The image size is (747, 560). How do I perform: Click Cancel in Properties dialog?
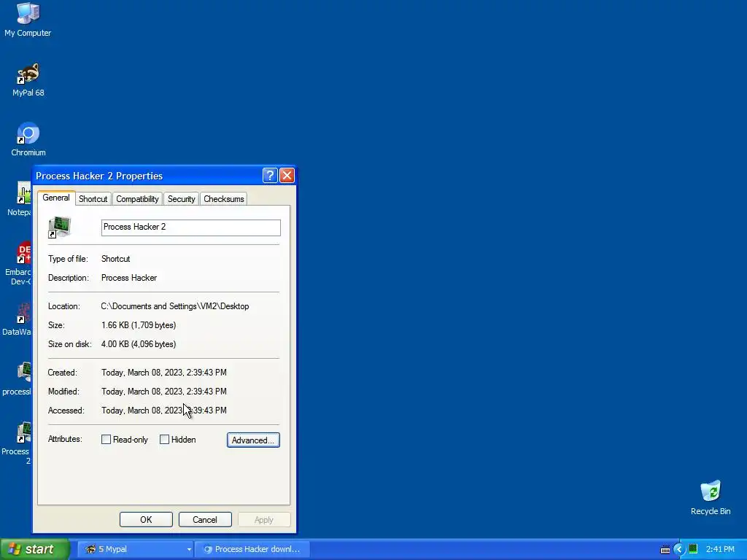click(x=205, y=519)
